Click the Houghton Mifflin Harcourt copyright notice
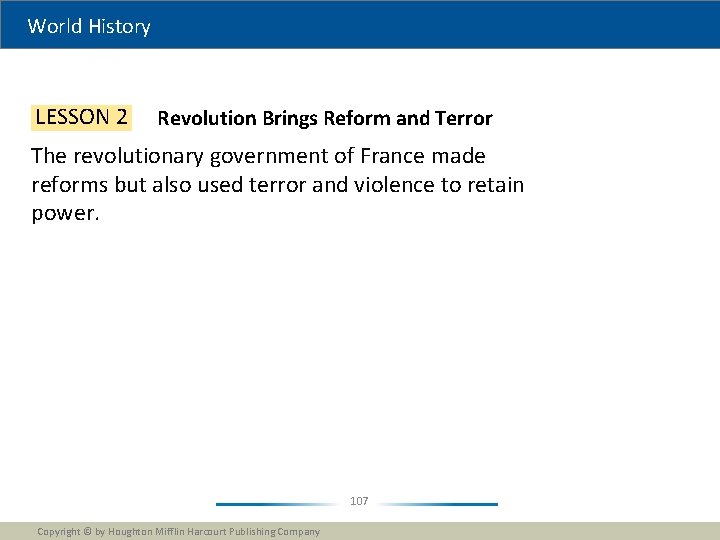This screenshot has width=720, height=540. click(x=179, y=532)
